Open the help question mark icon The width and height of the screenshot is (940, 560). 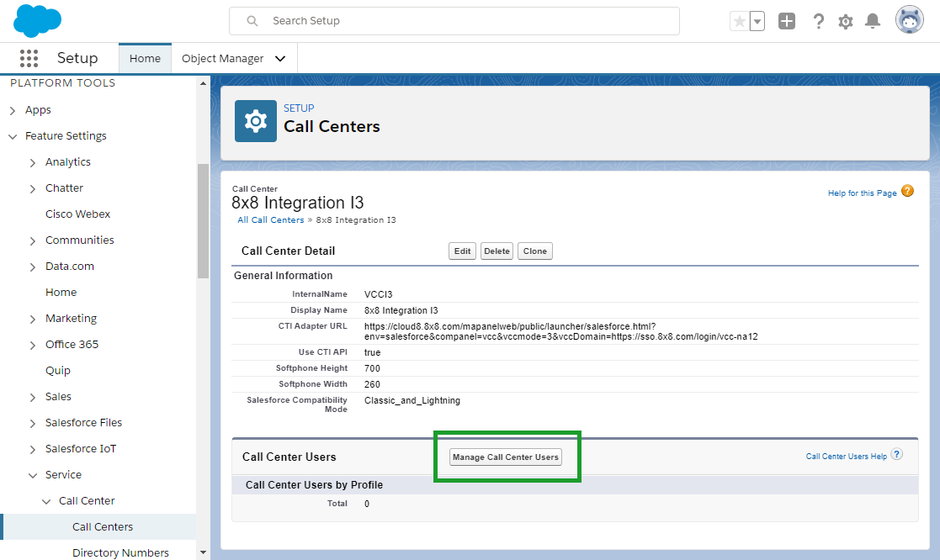point(818,21)
